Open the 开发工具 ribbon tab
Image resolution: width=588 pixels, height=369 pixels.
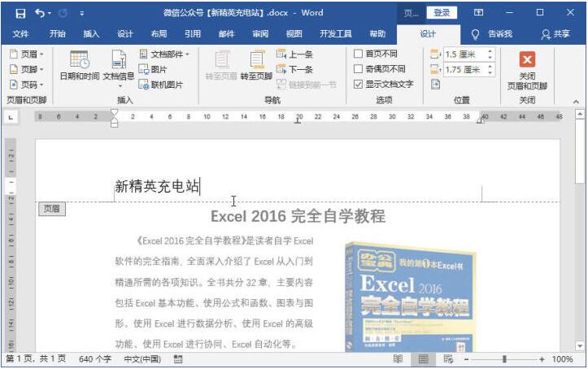click(336, 33)
